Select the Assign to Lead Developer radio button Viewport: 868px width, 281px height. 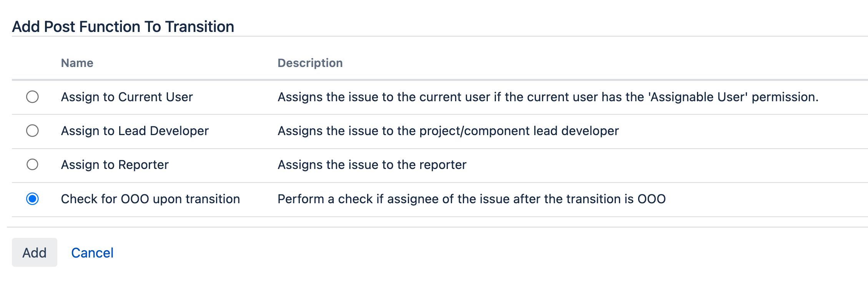32,131
